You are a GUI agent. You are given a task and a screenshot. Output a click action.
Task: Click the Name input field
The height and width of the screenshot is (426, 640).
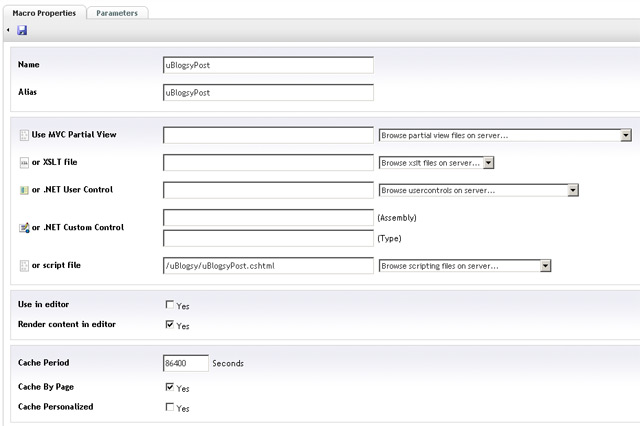point(268,65)
